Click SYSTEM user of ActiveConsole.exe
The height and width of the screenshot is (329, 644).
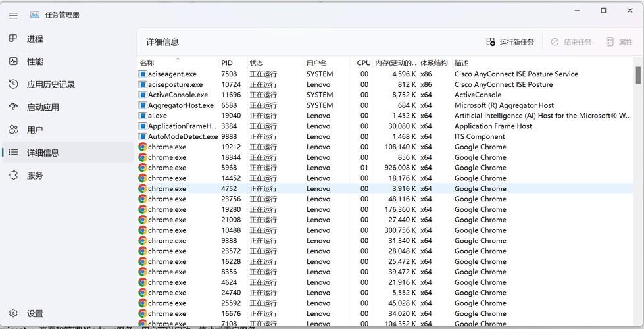[320, 95]
